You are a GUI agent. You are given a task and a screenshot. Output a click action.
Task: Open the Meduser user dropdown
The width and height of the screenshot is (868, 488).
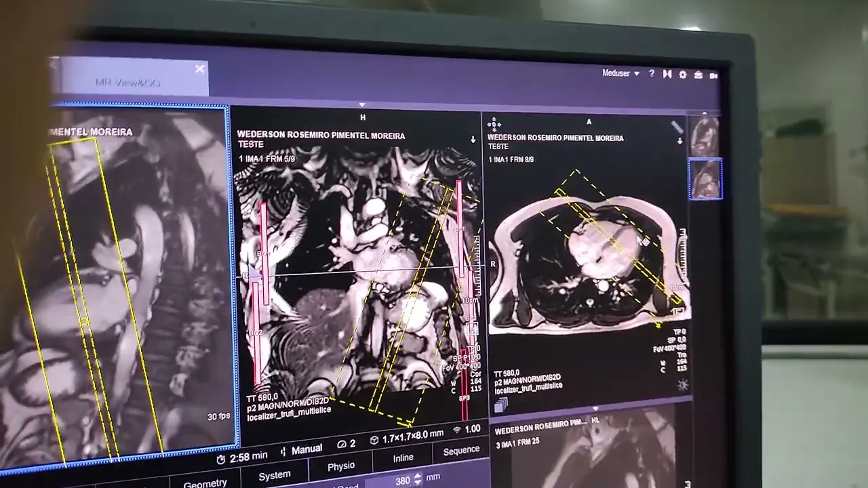click(x=620, y=73)
